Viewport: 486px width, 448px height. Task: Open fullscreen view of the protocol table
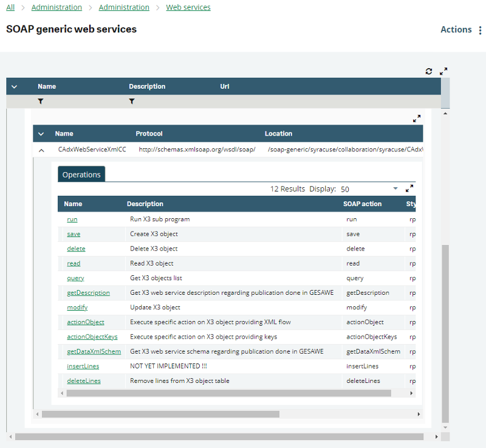417,119
